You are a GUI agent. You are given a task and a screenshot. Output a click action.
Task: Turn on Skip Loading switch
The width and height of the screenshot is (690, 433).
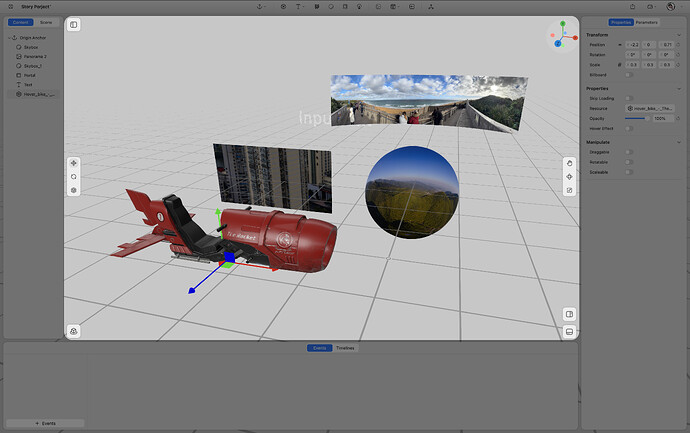(630, 99)
